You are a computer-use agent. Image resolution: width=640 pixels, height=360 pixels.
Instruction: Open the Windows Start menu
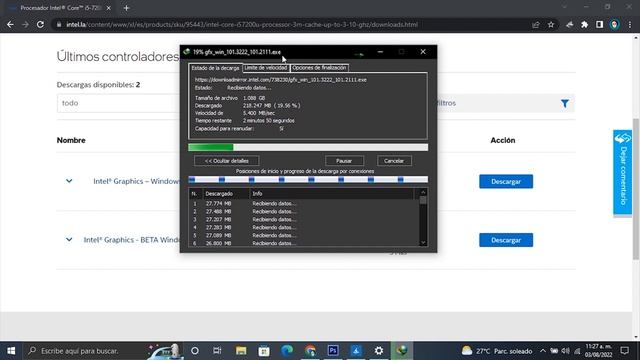pyautogui.click(x=11, y=351)
